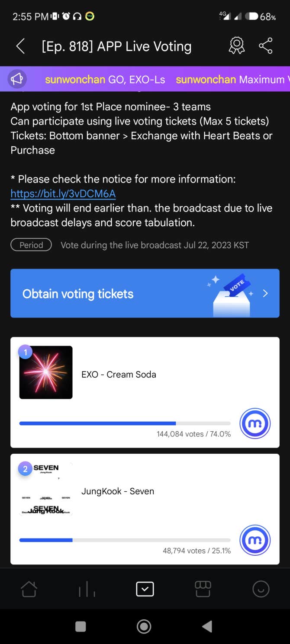290x644 pixels.
Task: Open the shop icon in bottom navigation
Action: pyautogui.click(x=203, y=589)
